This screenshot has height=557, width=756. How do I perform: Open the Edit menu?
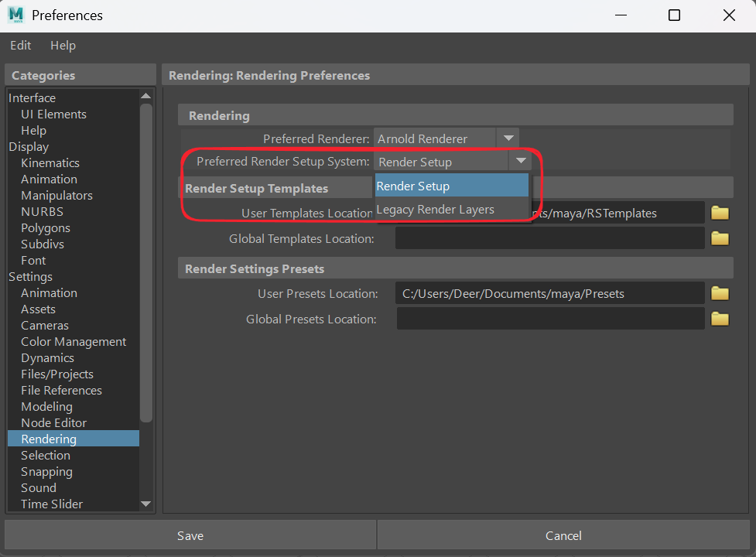tap(21, 46)
